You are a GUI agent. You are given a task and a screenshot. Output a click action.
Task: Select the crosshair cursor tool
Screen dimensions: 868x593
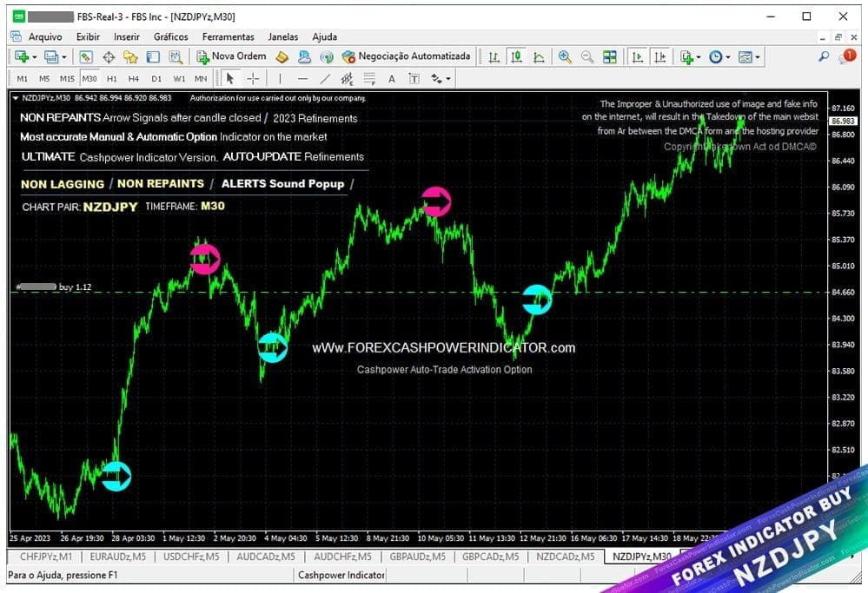(253, 78)
